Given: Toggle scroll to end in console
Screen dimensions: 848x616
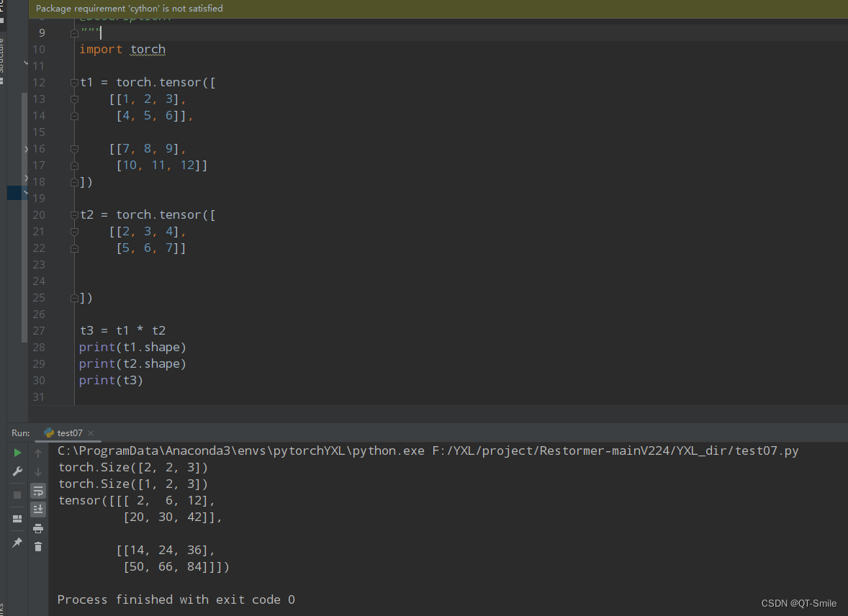Looking at the screenshot, I should coord(37,509).
